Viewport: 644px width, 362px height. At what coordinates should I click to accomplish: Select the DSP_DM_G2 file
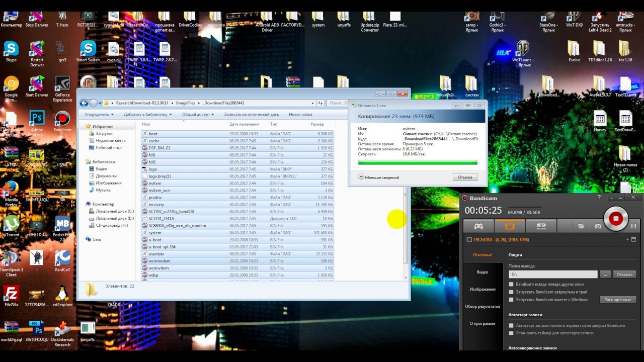237,148
